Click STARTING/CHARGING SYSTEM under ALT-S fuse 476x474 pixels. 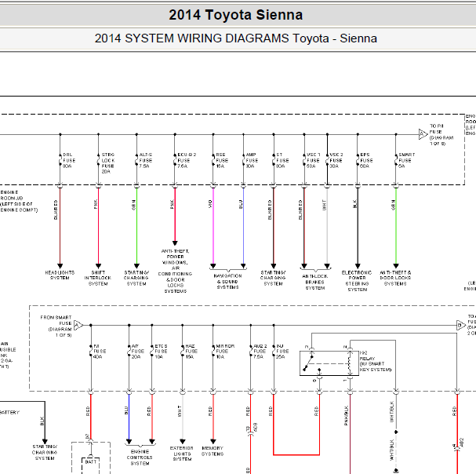(136, 278)
